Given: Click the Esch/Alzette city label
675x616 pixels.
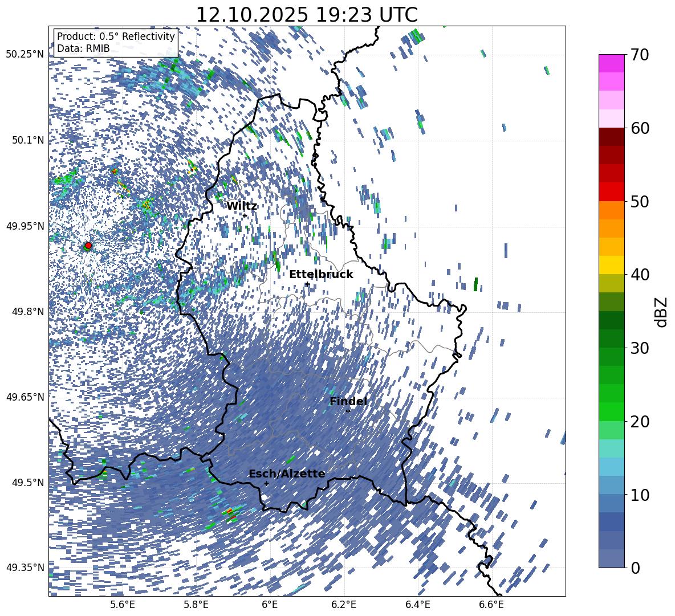Looking at the screenshot, I should pyautogui.click(x=287, y=474).
